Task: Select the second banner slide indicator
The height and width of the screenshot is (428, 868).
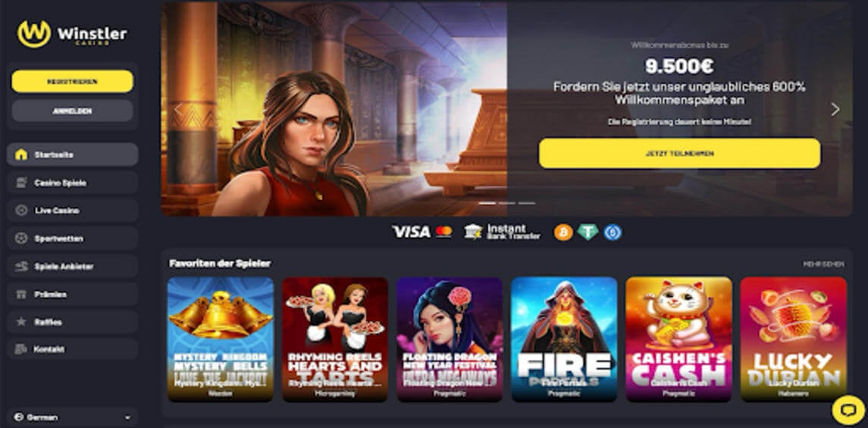Action: click(506, 203)
